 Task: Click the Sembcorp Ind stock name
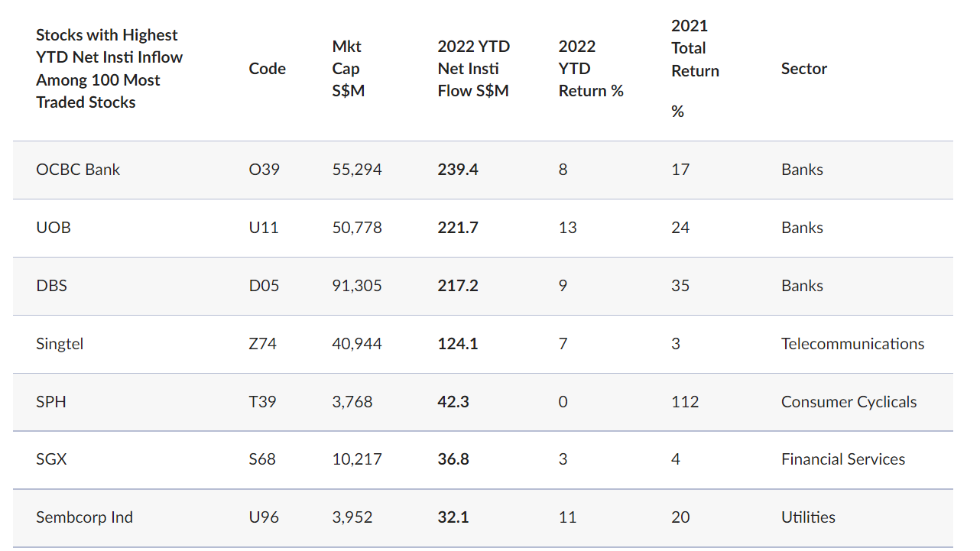click(x=84, y=517)
